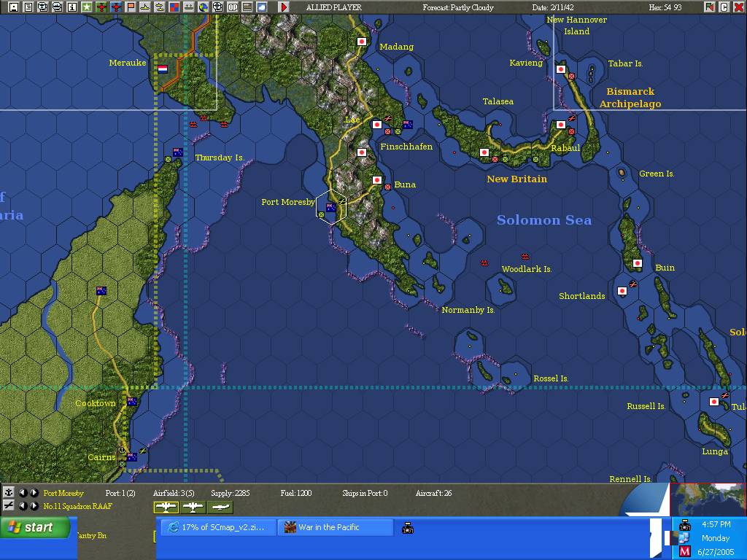Open the globe toolbar icon
747x560 pixels.
click(203, 7)
